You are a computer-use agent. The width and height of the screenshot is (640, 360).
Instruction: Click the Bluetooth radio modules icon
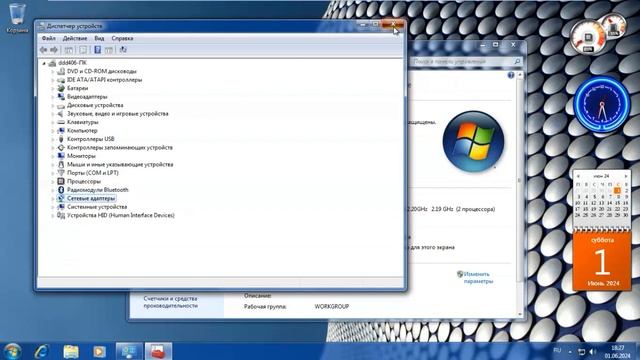61,190
